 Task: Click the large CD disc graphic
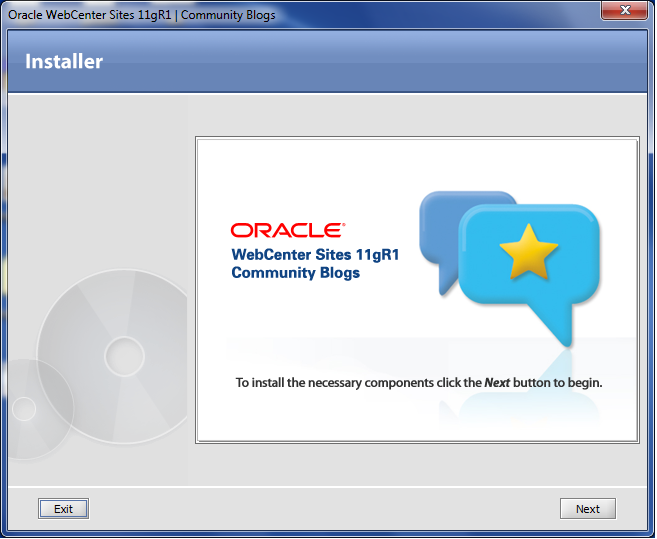pyautogui.click(x=113, y=356)
